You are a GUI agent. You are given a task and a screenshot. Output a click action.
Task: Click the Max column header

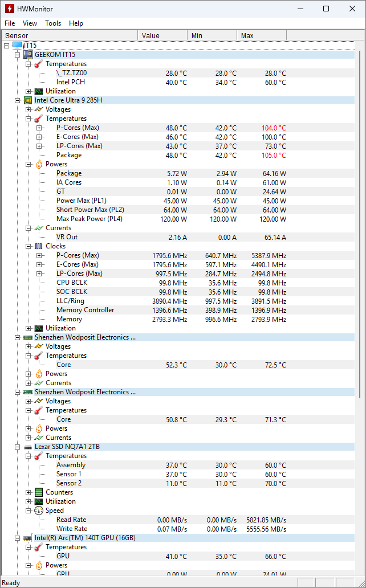tap(247, 35)
